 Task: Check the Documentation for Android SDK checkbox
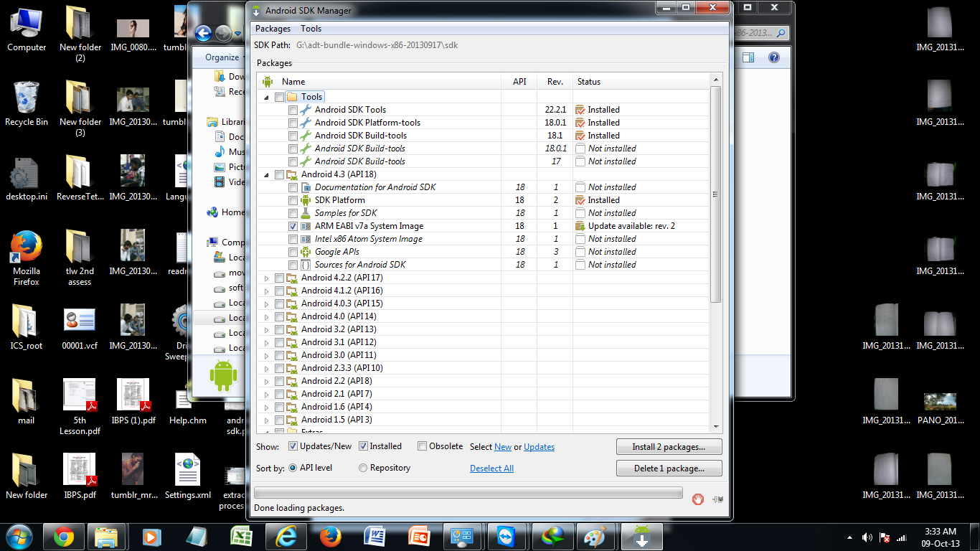(293, 187)
